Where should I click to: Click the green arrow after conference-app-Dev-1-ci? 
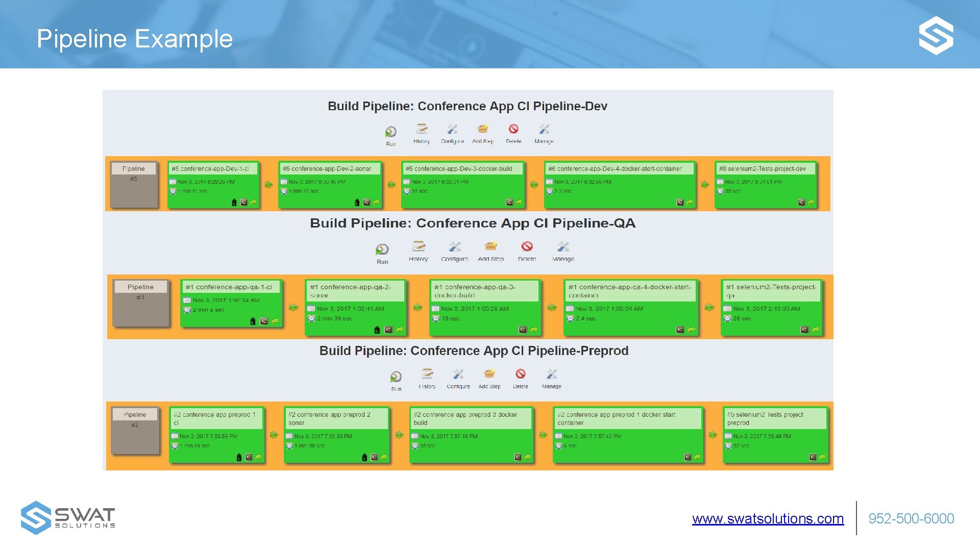click(x=268, y=185)
